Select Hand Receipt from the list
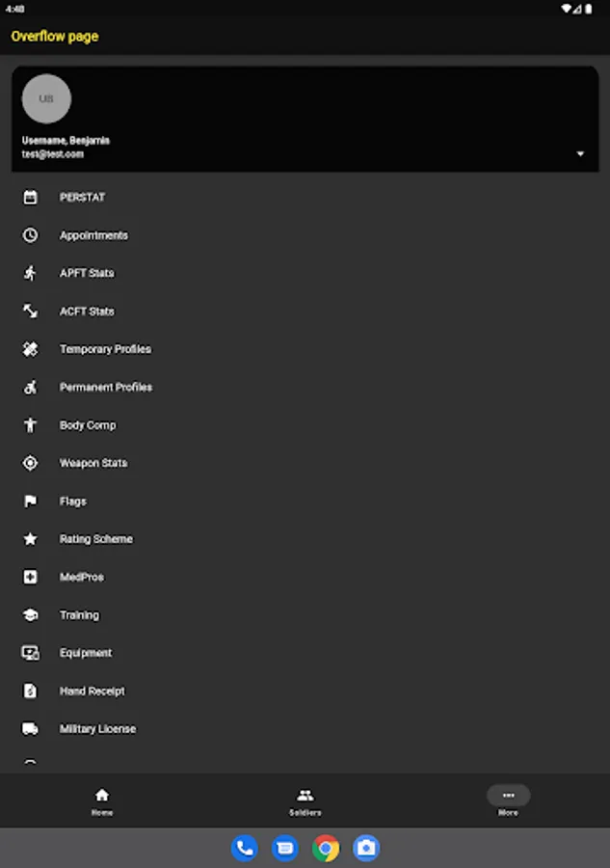This screenshot has height=868, width=610. click(92, 692)
